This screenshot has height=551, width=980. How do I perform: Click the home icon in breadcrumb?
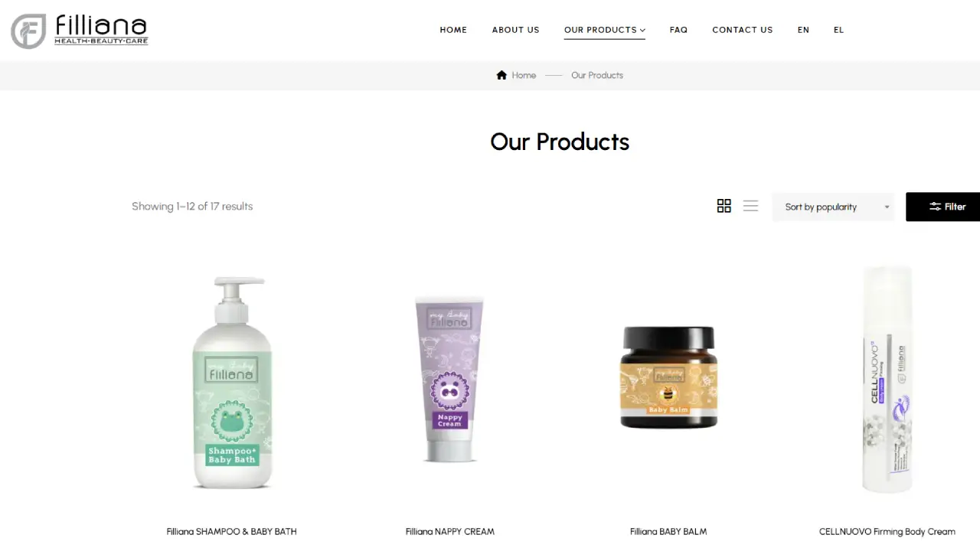point(501,75)
